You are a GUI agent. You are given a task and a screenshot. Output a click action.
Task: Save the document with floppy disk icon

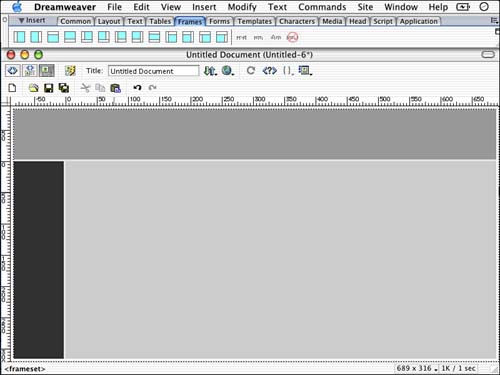coord(49,88)
